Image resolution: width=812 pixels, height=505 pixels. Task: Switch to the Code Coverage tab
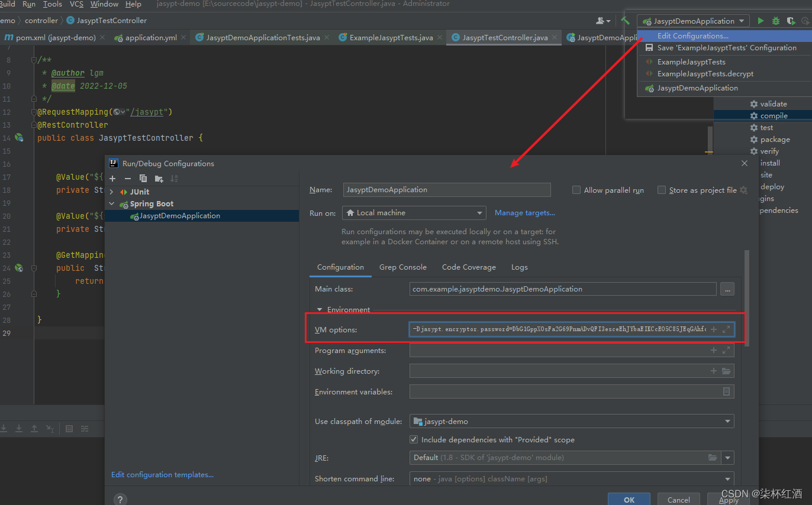(469, 267)
